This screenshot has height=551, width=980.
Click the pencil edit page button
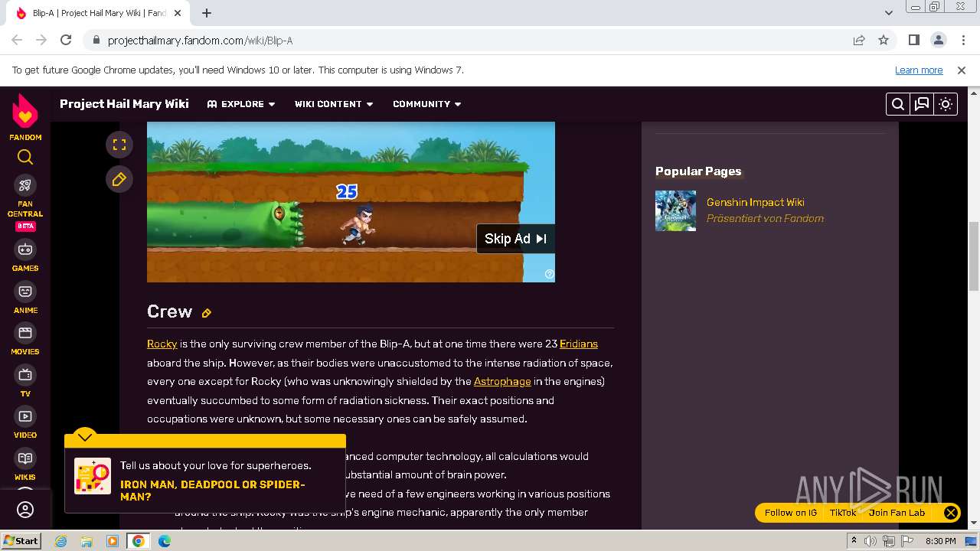coord(119,179)
